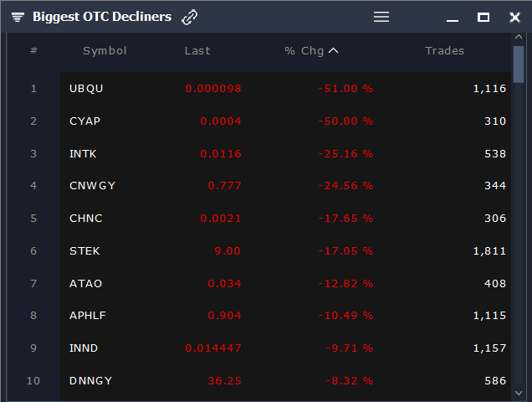This screenshot has height=402, width=532.
Task: Sort by the Trades column header
Action: click(x=444, y=51)
